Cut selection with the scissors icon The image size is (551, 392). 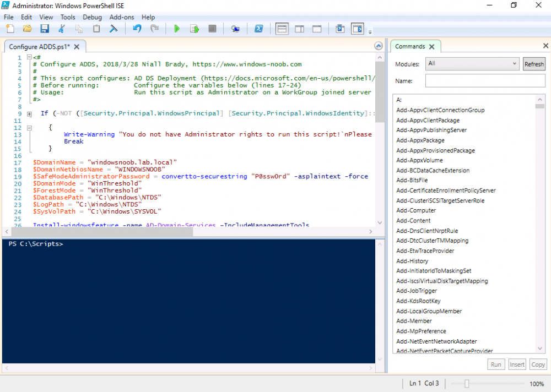pyautogui.click(x=62, y=29)
